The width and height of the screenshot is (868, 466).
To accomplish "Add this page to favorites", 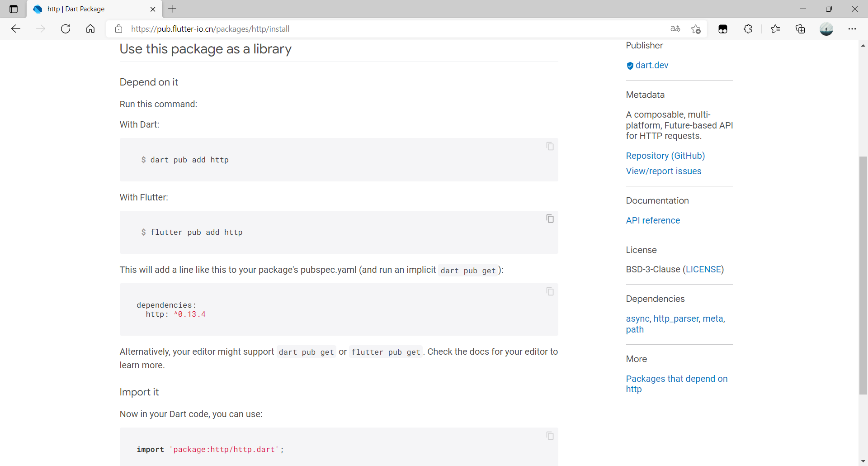I will pos(696,29).
